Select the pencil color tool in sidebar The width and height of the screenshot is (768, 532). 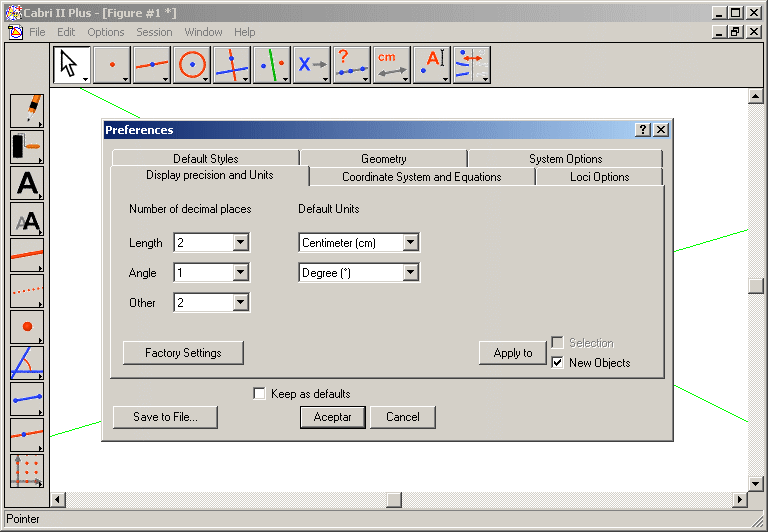click(27, 111)
